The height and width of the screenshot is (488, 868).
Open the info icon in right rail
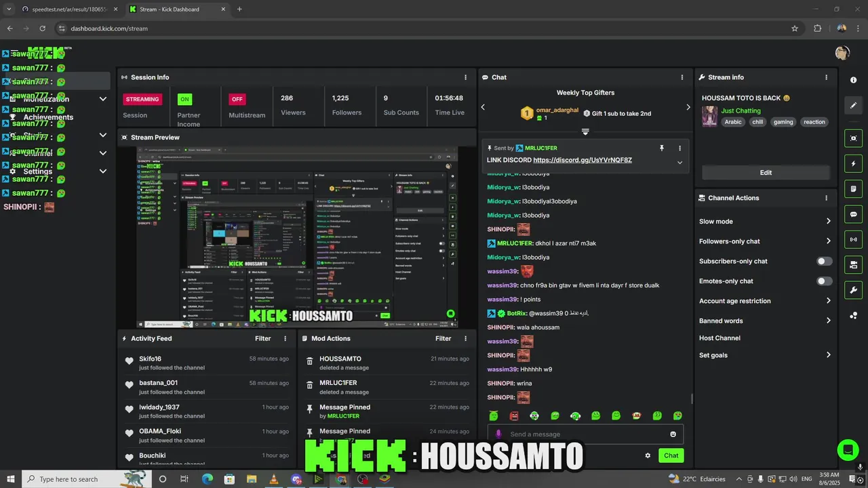coord(853,80)
